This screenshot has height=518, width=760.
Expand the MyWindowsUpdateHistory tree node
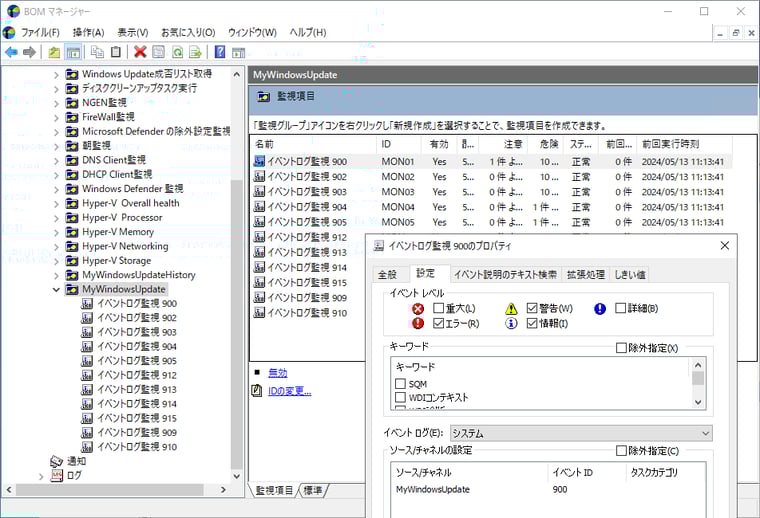coord(56,276)
